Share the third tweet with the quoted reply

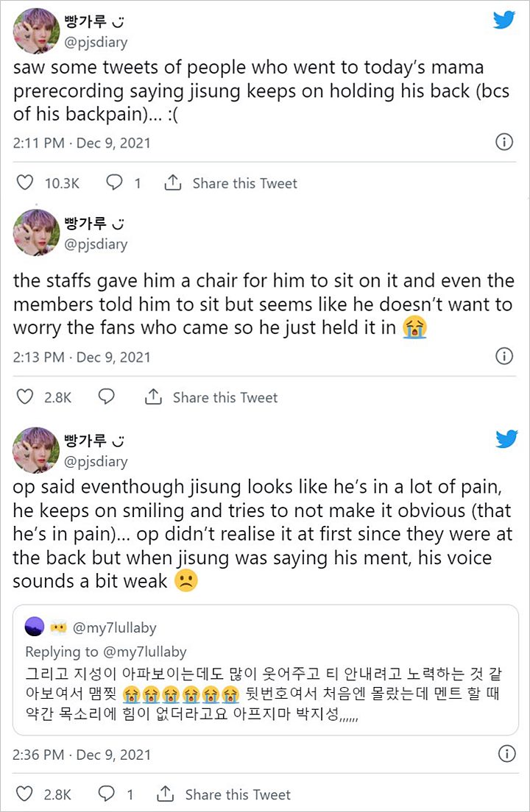(x=225, y=794)
